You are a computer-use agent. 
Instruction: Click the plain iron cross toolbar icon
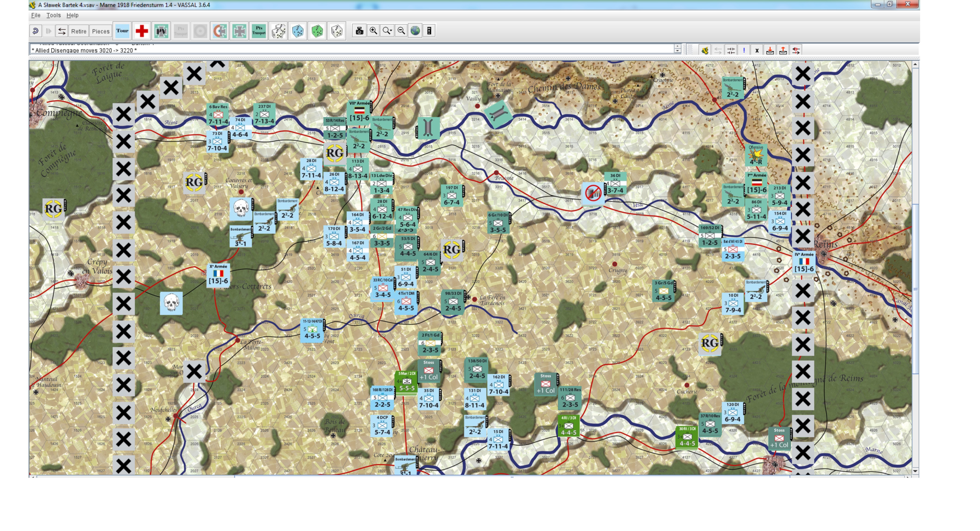point(239,31)
